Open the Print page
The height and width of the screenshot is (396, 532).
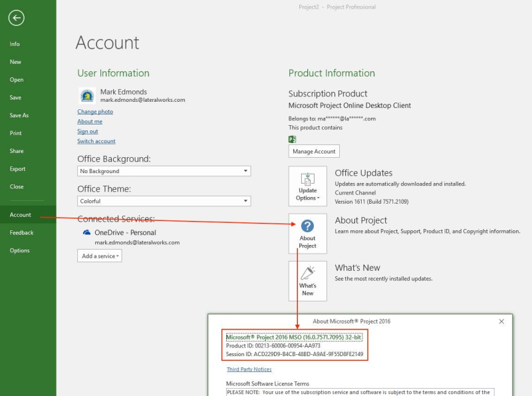click(15, 133)
